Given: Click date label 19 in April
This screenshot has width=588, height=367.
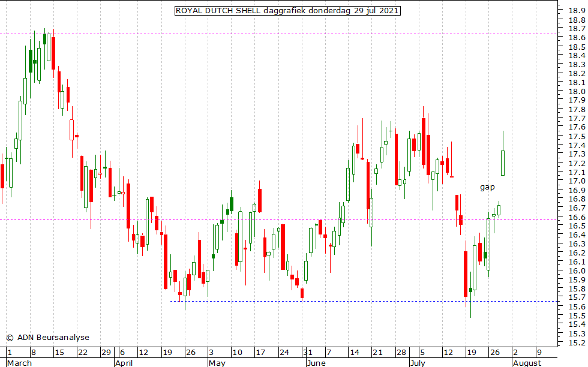Looking at the screenshot, I should (167, 353).
